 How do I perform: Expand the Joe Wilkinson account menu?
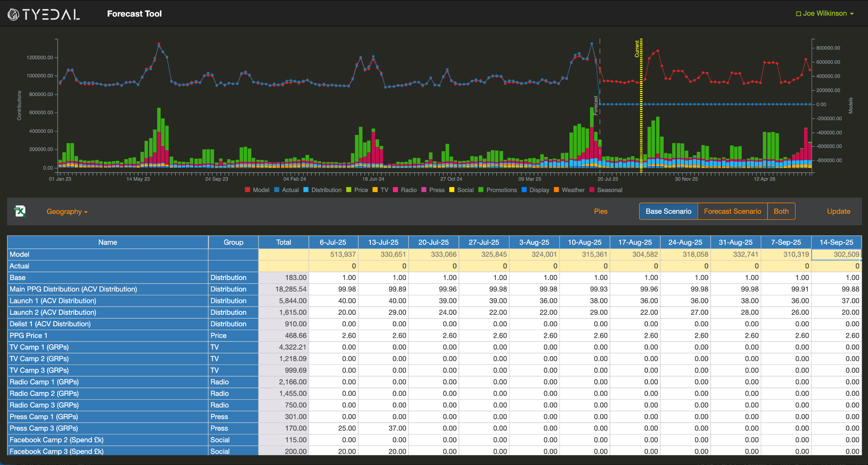coord(824,13)
